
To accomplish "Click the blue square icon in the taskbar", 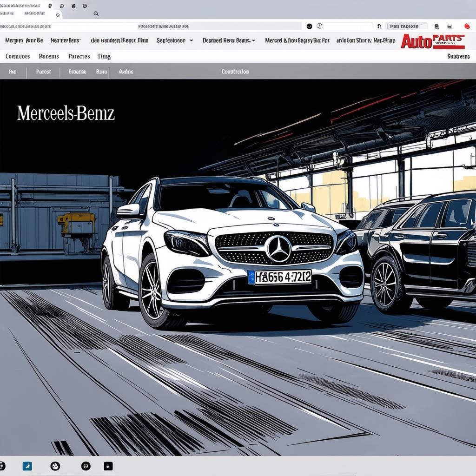I will 27,466.
